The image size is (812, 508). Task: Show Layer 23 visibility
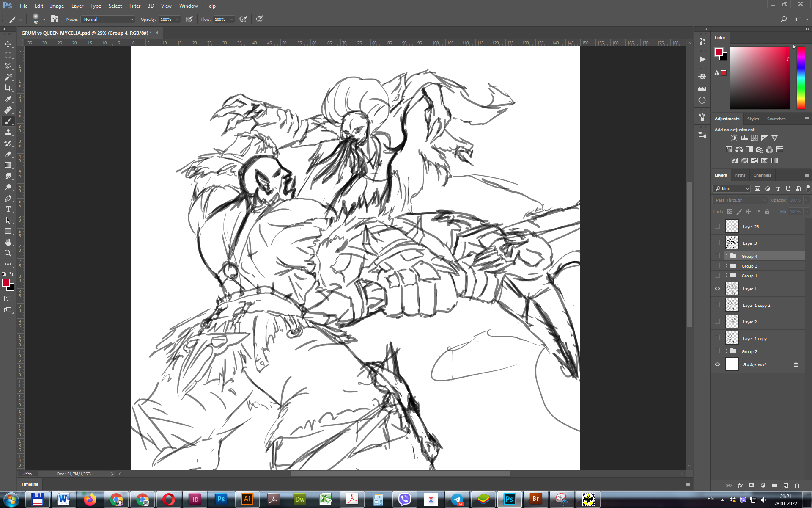717,226
